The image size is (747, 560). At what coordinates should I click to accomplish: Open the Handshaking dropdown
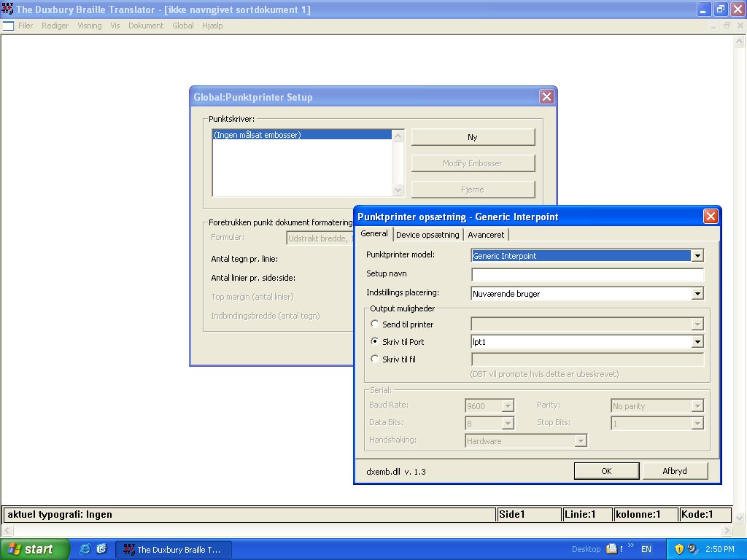click(x=580, y=440)
